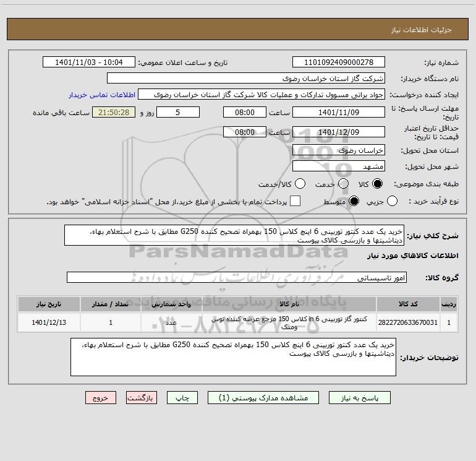Click the تاریخ نیاز column header

pyautogui.click(x=49, y=304)
